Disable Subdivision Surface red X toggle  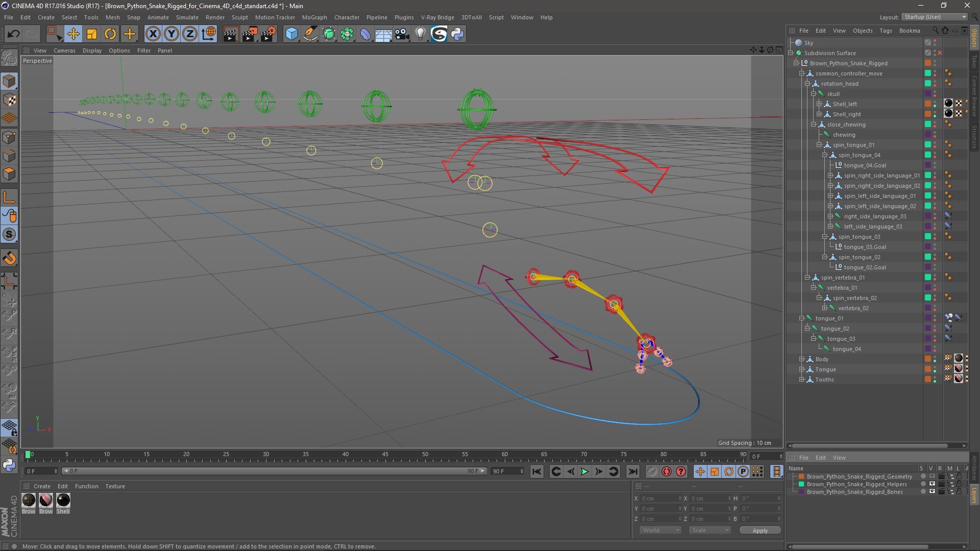tap(940, 53)
